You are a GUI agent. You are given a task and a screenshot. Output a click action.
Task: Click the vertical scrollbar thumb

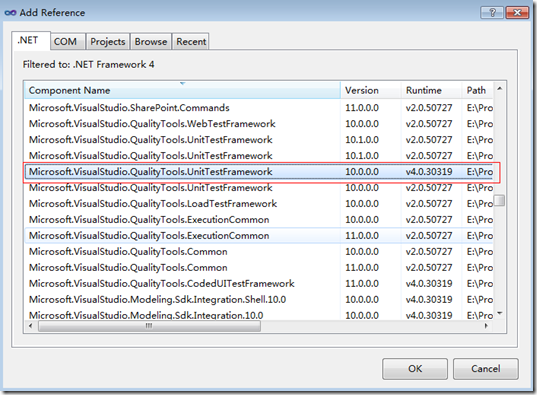coord(500,200)
